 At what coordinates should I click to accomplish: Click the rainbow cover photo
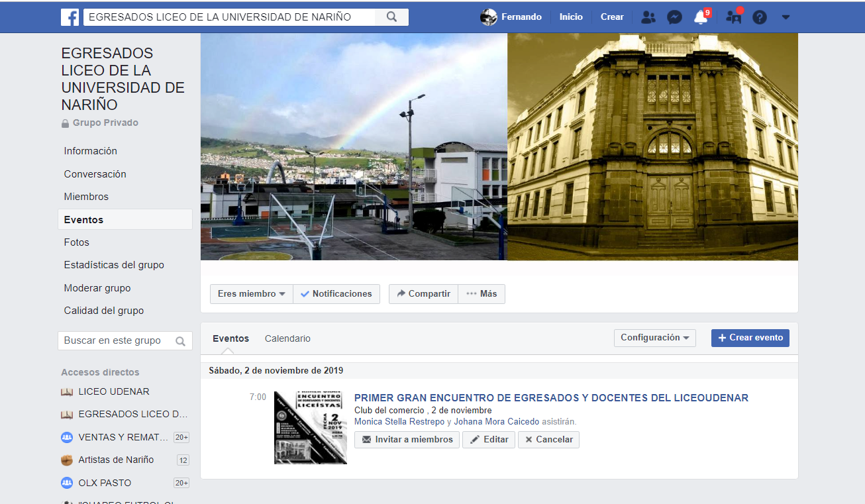354,146
